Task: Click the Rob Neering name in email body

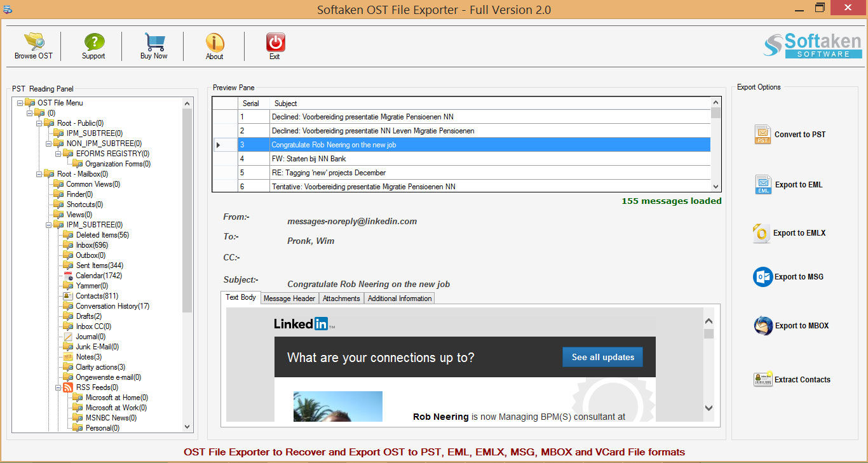Action: [x=441, y=417]
